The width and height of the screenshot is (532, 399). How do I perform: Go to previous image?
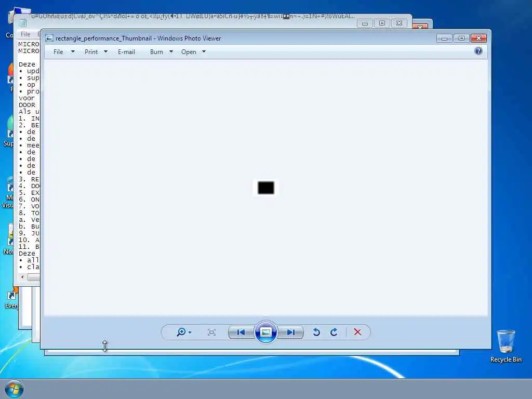point(241,332)
